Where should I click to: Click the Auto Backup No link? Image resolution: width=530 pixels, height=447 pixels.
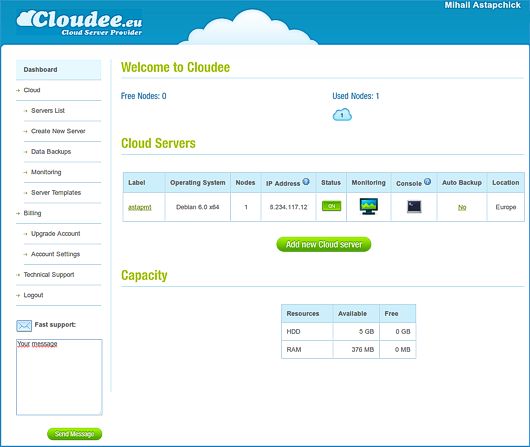tap(462, 207)
